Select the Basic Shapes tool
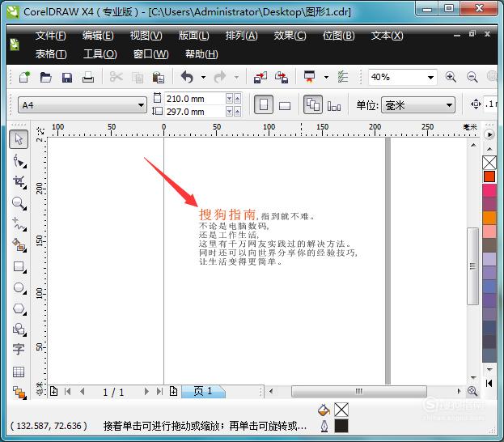504x442 pixels. point(19,329)
